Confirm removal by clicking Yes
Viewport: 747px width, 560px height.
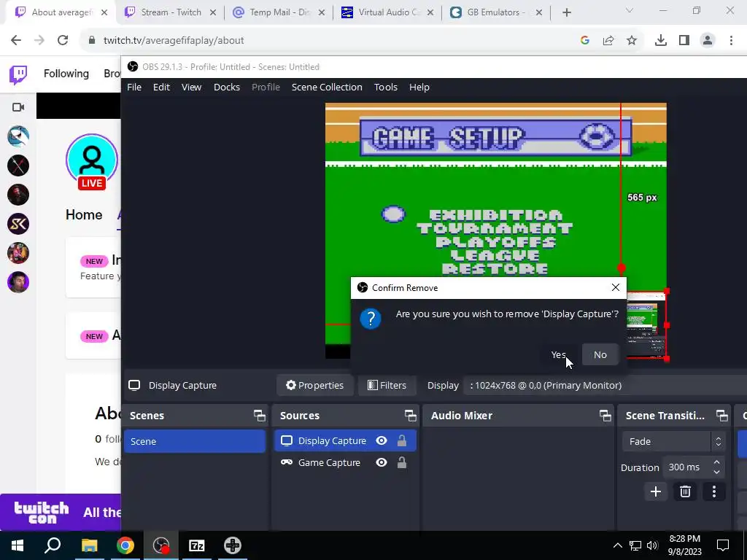(558, 355)
